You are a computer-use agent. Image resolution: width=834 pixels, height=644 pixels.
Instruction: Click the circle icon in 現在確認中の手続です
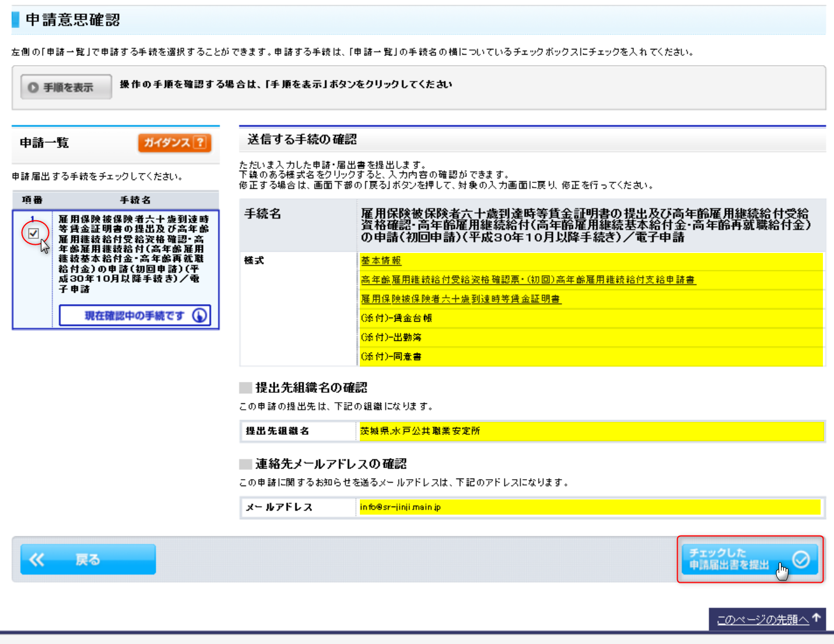tap(199, 316)
